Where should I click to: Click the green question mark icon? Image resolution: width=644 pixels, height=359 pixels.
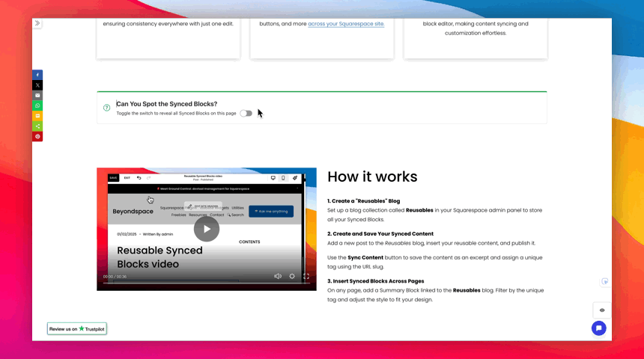click(107, 108)
